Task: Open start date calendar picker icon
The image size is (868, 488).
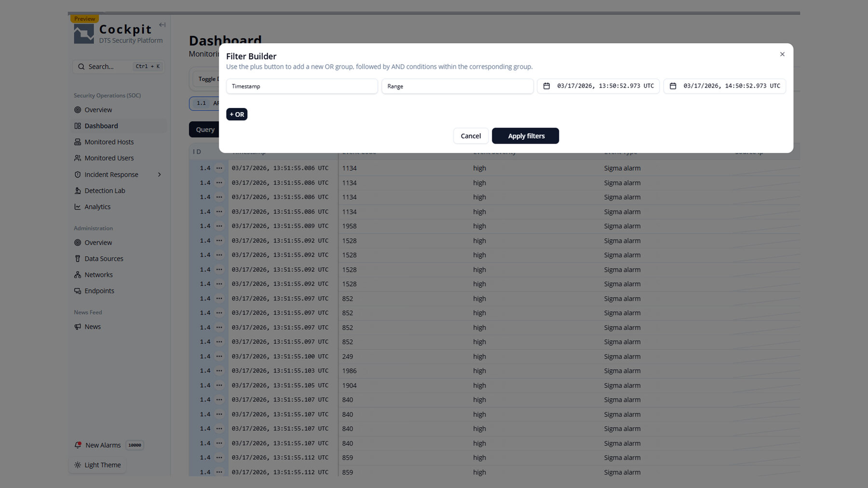Action: pyautogui.click(x=546, y=86)
